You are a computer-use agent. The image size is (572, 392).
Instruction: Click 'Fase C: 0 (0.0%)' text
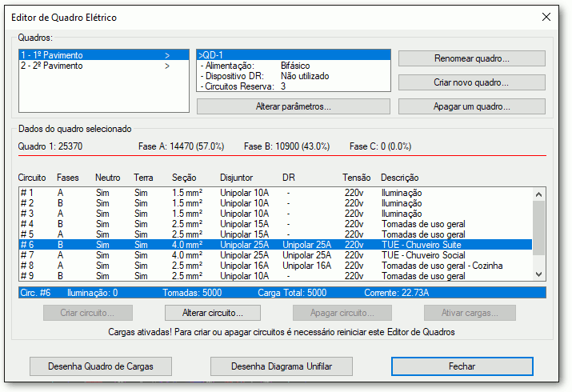[380, 146]
